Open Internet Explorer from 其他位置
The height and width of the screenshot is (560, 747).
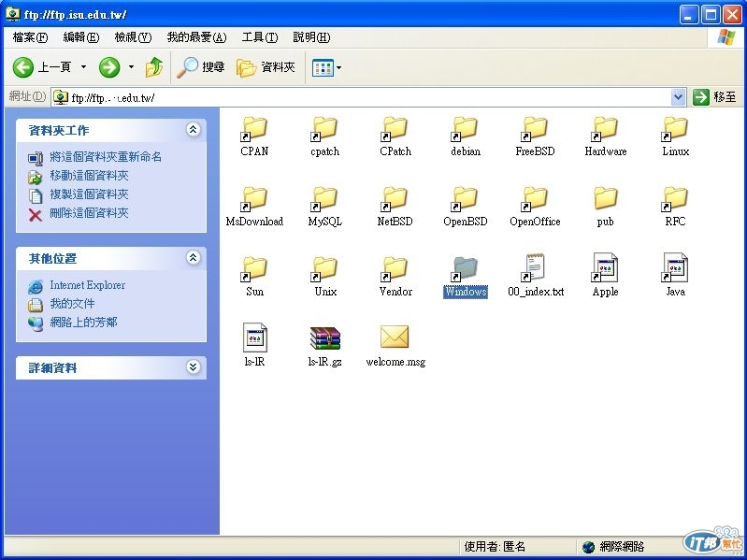88,285
